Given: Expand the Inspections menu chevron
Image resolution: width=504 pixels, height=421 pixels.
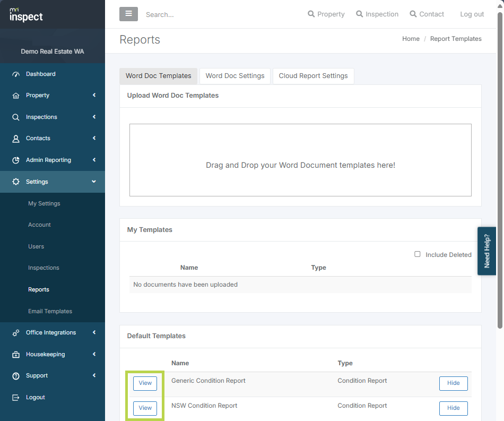Looking at the screenshot, I should tap(94, 117).
